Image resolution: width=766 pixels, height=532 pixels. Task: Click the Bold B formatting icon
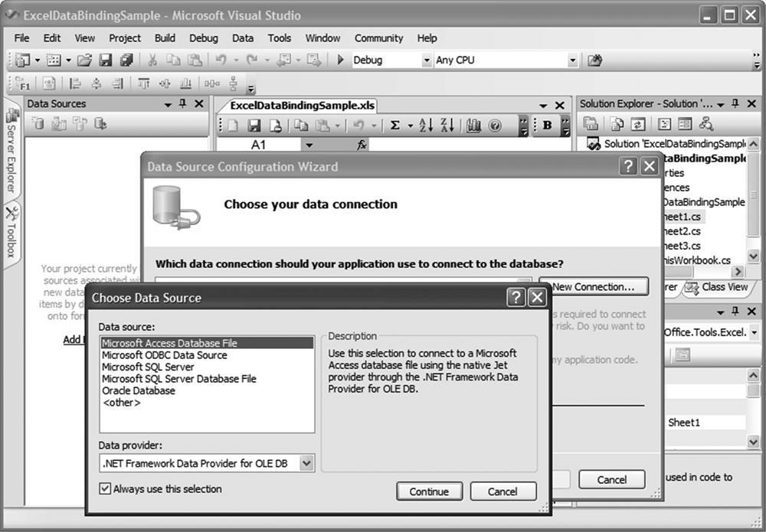pos(547,125)
